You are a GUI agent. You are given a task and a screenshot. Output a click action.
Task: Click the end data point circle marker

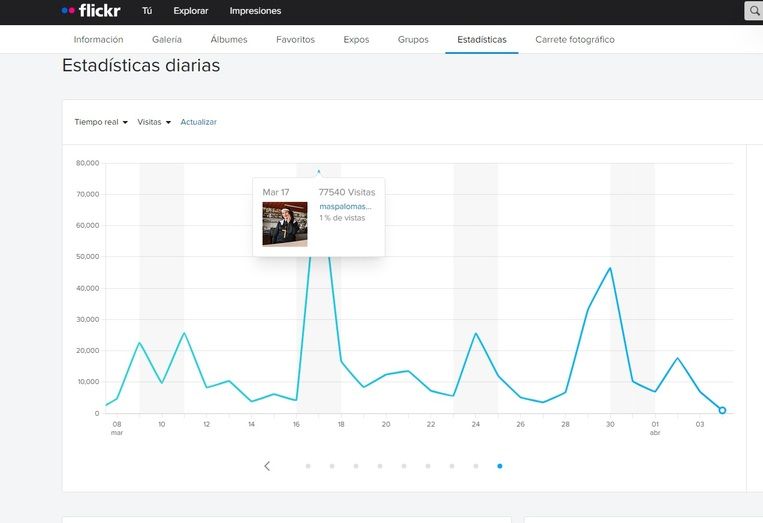pyautogui.click(x=722, y=410)
